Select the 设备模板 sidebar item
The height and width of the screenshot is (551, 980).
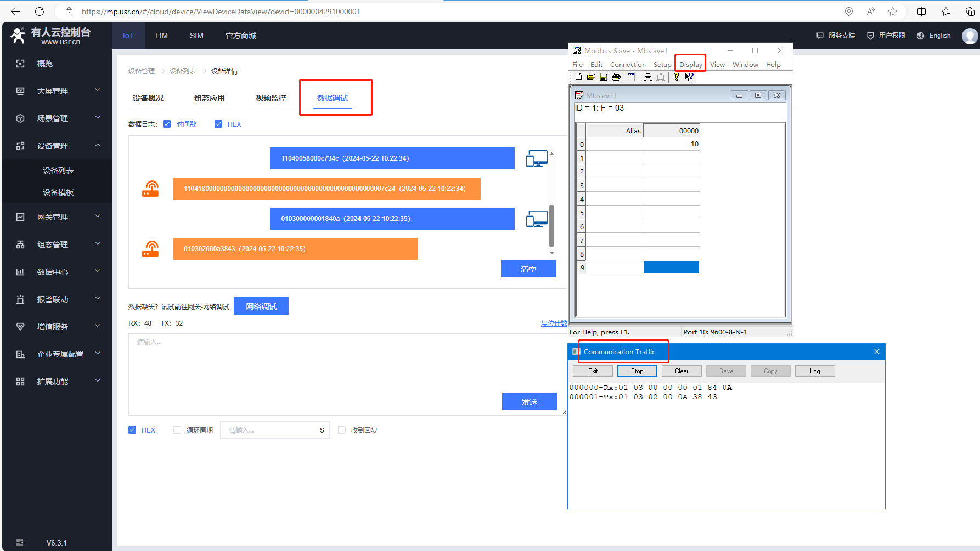[x=58, y=192]
